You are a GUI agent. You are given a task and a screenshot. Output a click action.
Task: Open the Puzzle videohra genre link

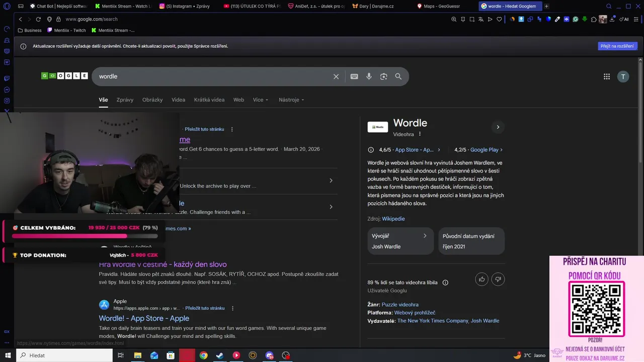coord(400,305)
